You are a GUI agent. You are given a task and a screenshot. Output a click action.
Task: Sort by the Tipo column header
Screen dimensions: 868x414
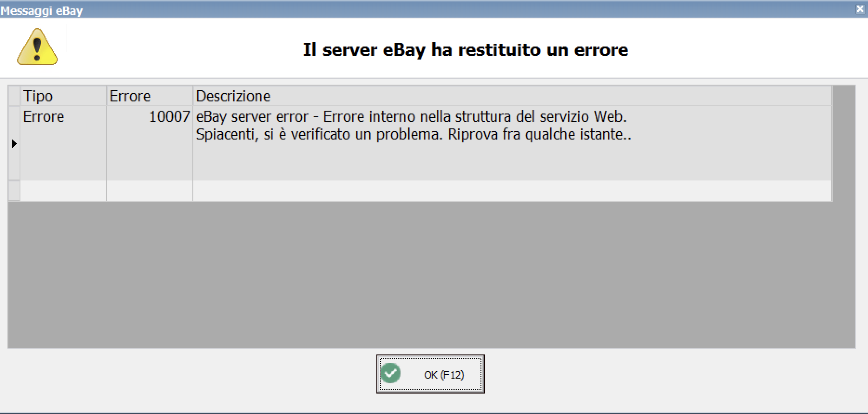[x=63, y=96]
